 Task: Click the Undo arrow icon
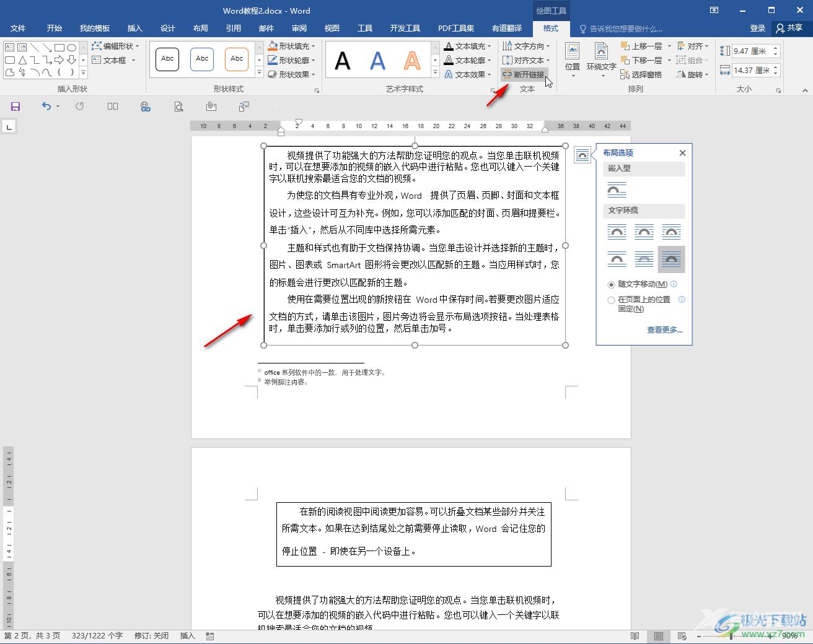click(46, 107)
